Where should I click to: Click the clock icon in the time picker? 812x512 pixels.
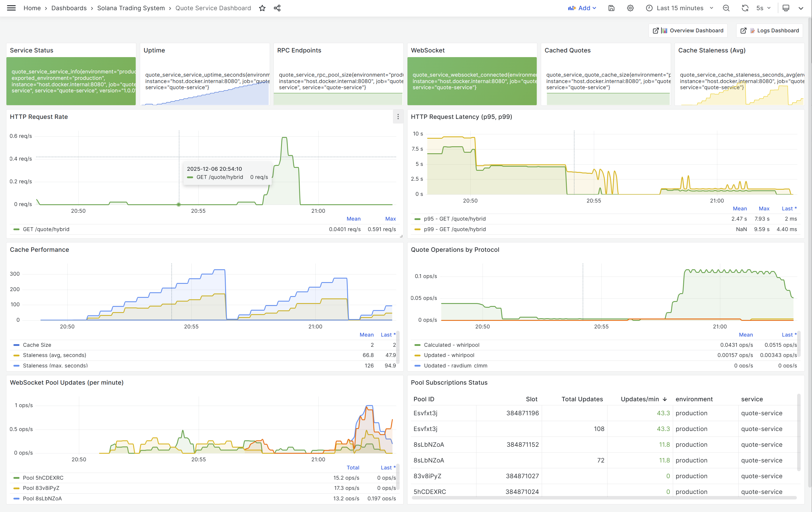click(649, 8)
